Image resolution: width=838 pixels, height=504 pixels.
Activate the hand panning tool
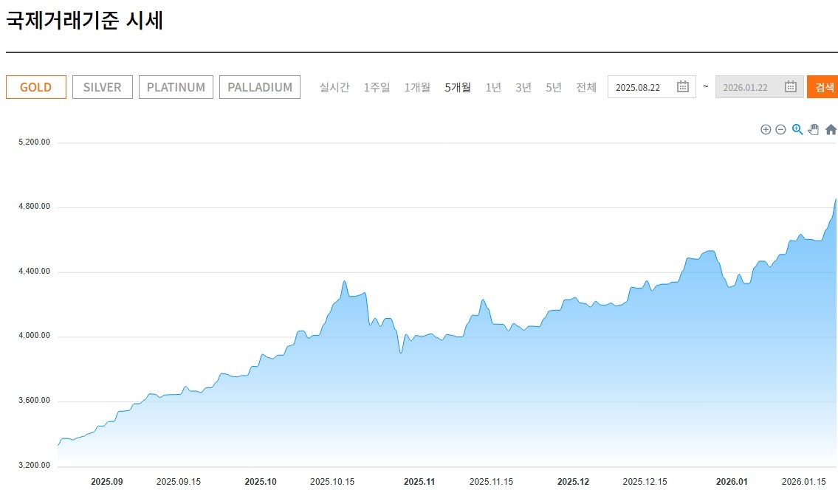pyautogui.click(x=814, y=129)
